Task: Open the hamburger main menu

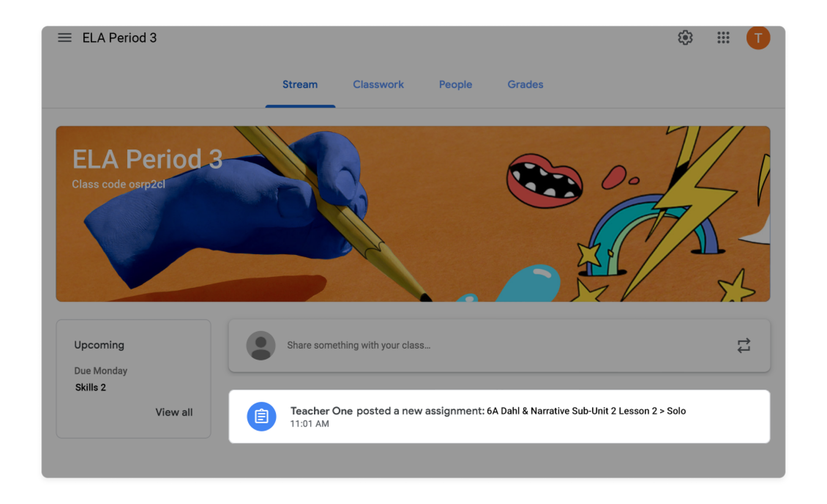Action: point(64,37)
